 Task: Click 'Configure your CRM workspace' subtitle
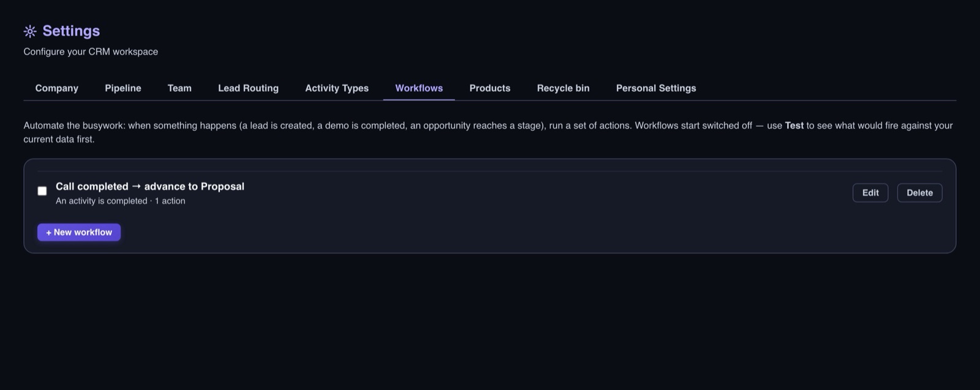click(x=91, y=51)
